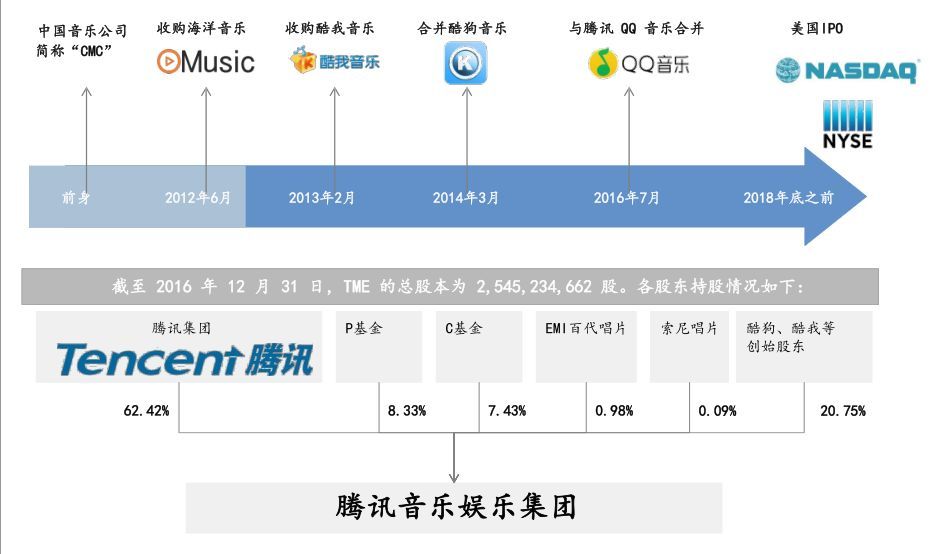Screen dimensions: 941x554
Task: Click the 酷狗、酷我等创始股东 box
Action: tap(804, 346)
